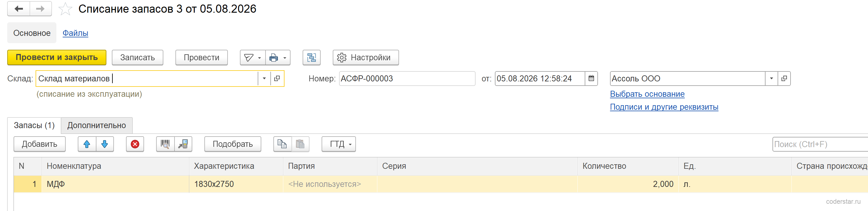
Task: Open the print icon menu
Action: pyautogui.click(x=278, y=58)
